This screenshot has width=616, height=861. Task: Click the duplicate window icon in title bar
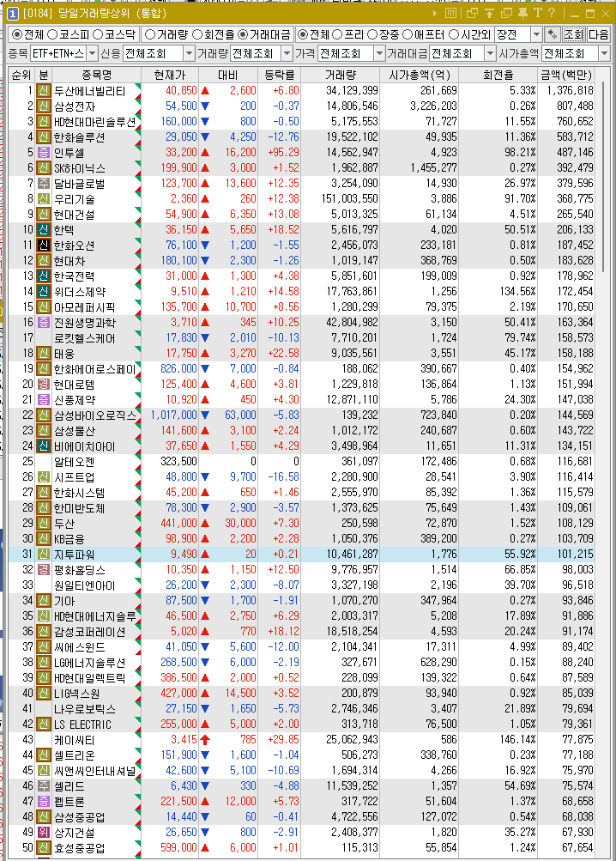tap(505, 13)
